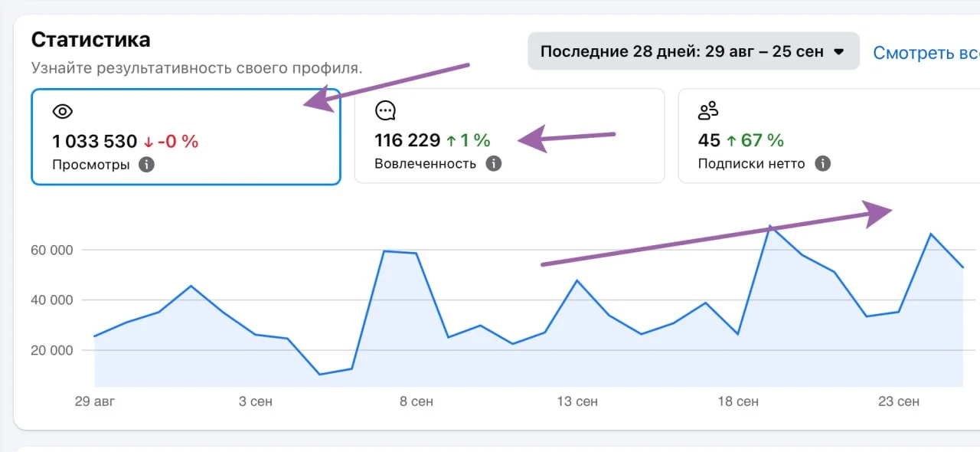Image resolution: width=980 pixels, height=452 pixels.
Task: Click the 'Смотреть все' link
Action: (x=926, y=53)
